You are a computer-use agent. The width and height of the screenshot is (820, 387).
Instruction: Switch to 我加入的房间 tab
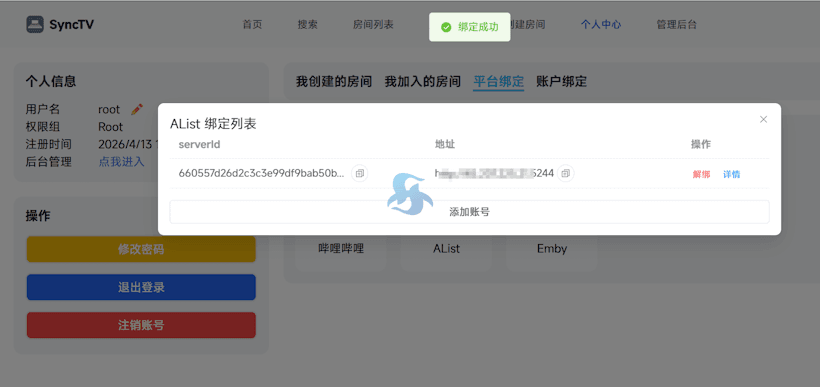tap(423, 82)
